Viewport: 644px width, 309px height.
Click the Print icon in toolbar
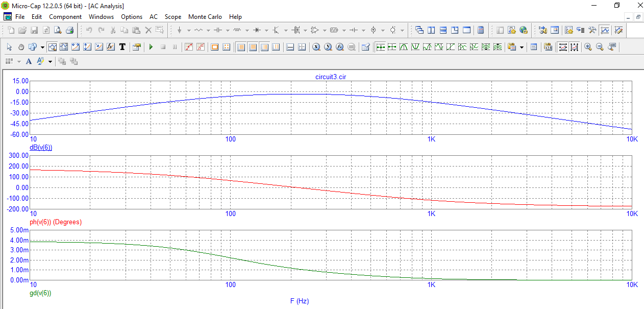click(x=69, y=30)
